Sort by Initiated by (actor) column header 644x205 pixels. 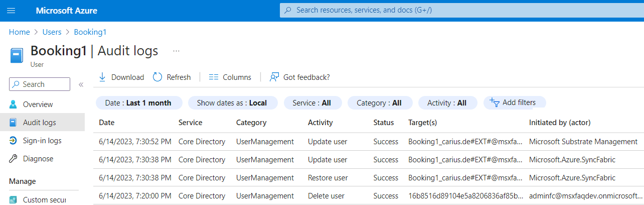560,122
